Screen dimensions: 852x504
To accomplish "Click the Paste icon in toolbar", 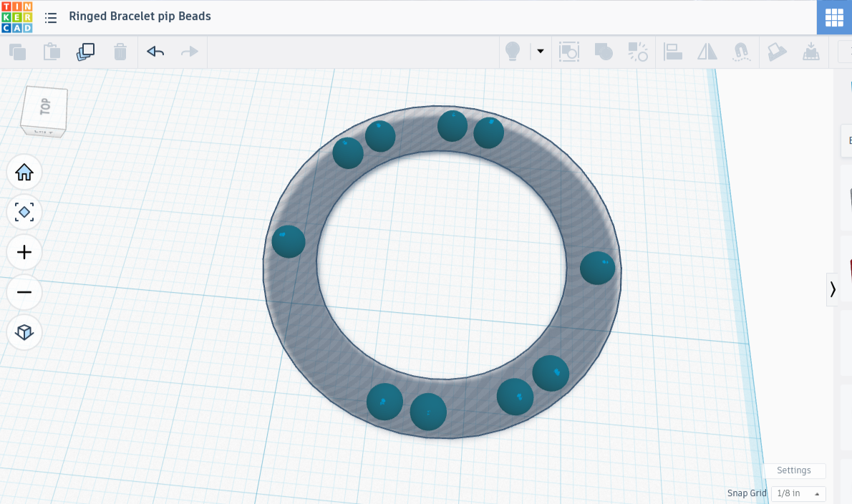I will point(52,52).
